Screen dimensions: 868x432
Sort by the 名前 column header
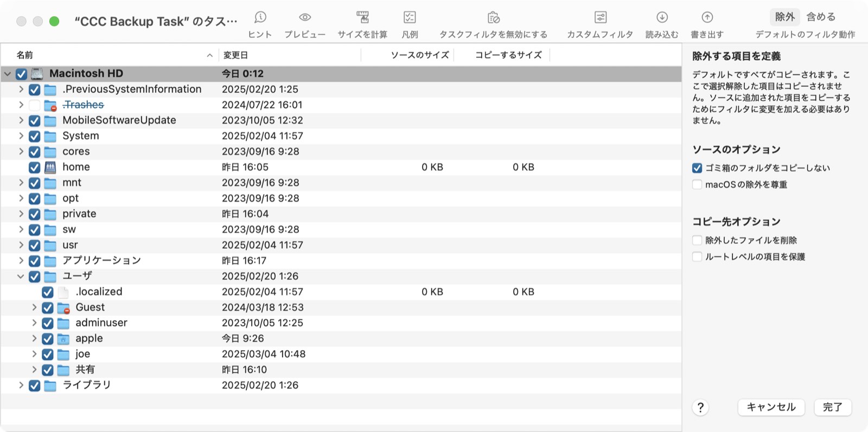[x=110, y=55]
